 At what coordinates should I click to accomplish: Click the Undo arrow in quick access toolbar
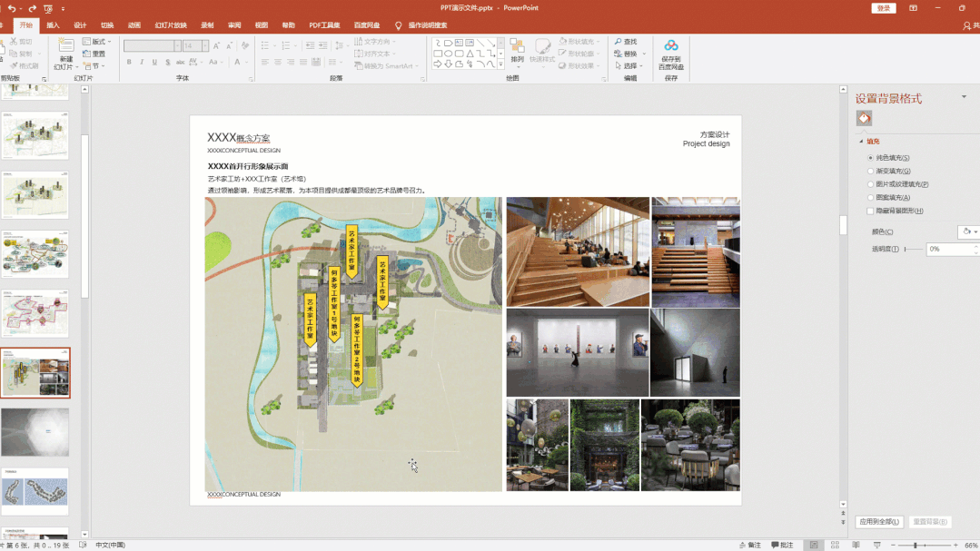click(12, 8)
